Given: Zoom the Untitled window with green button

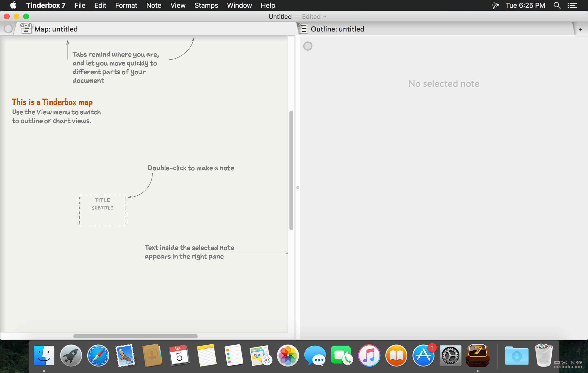Looking at the screenshot, I should [26, 17].
